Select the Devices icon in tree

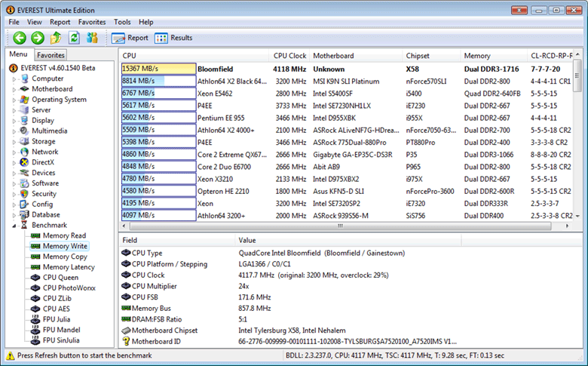[24, 173]
